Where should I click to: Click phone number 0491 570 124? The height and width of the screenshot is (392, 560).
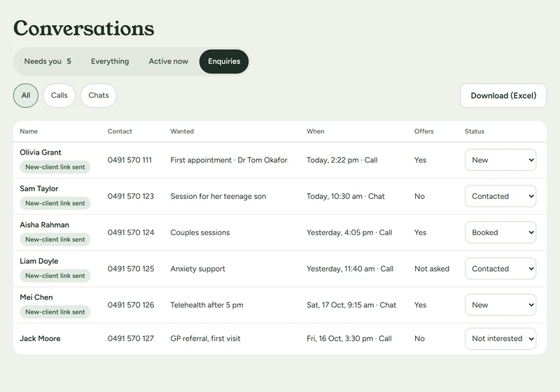pyautogui.click(x=131, y=232)
